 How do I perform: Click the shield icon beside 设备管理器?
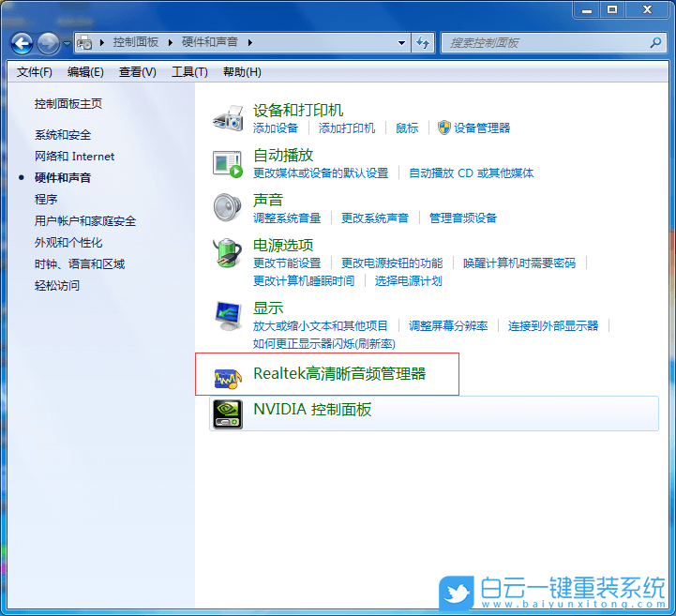(x=443, y=128)
